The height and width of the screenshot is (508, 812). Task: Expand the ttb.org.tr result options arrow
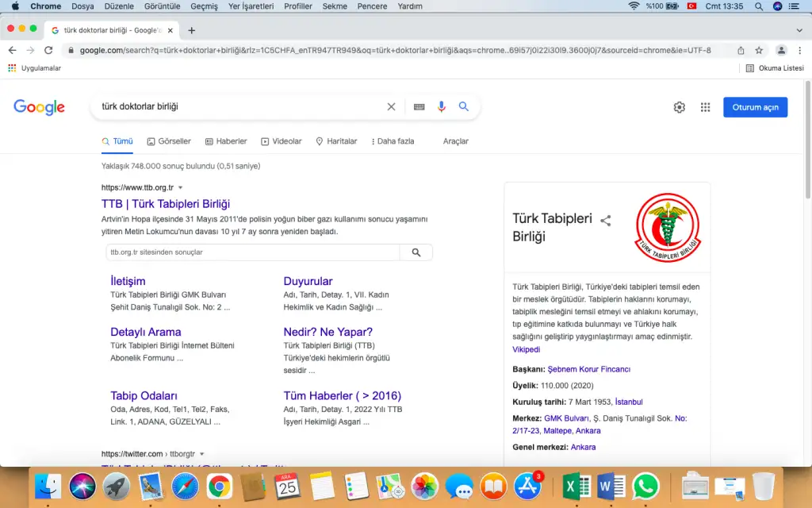coord(181,188)
